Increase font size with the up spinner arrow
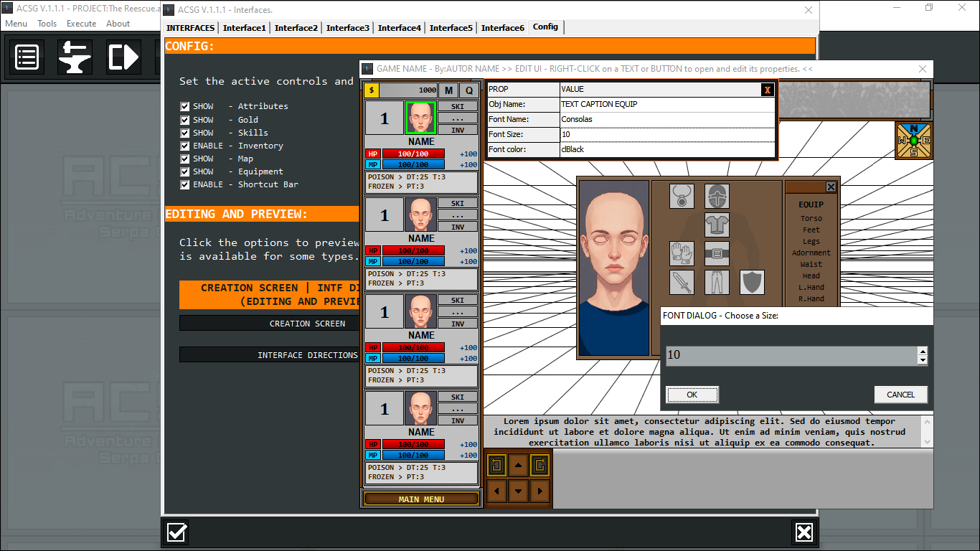980x551 pixels. (923, 352)
